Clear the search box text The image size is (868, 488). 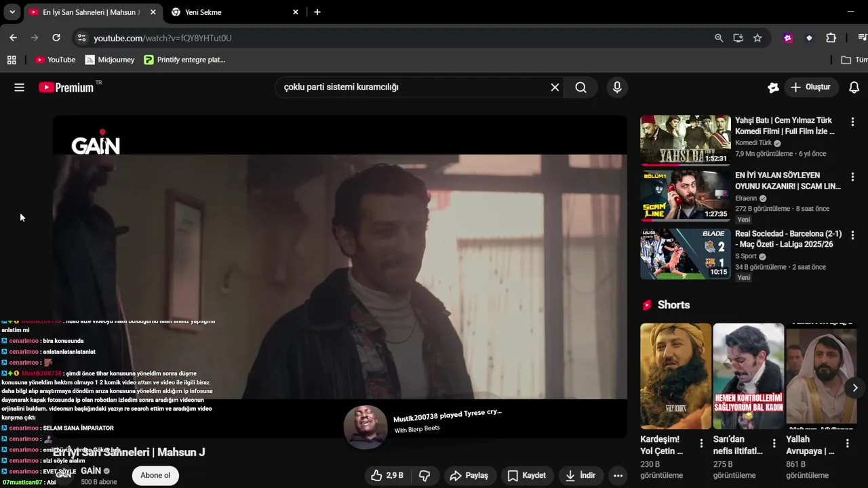tap(555, 87)
